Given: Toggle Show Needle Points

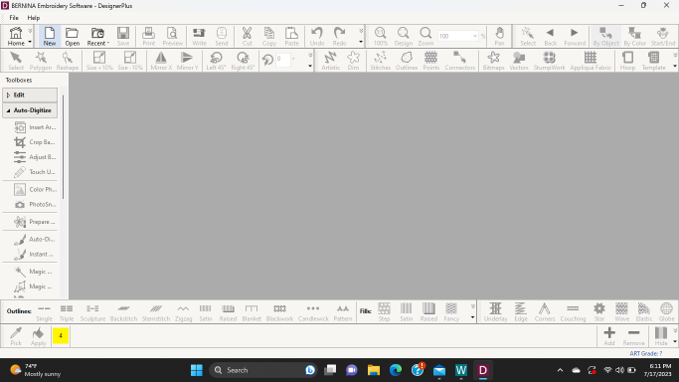Looking at the screenshot, I should click(x=431, y=61).
